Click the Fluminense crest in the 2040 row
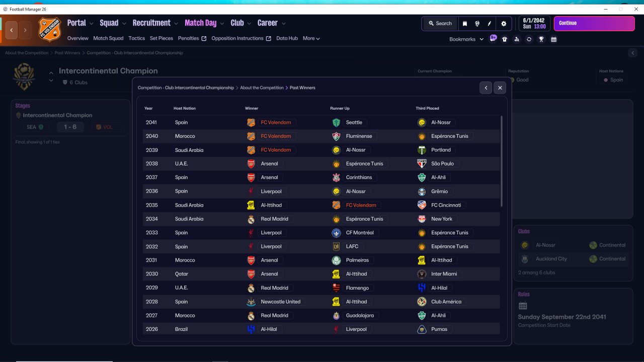Screen dimensions: 644x362 [337, 136]
